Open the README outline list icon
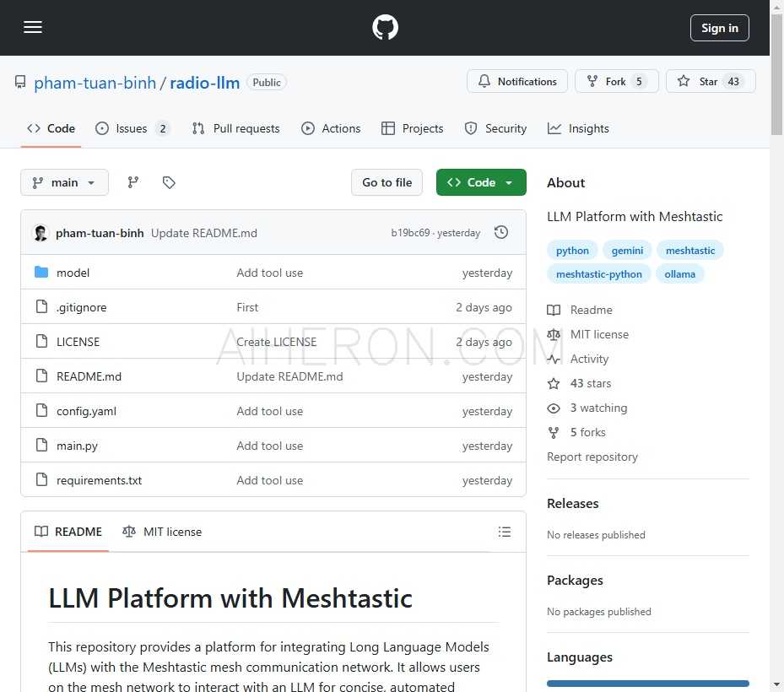 tap(505, 532)
